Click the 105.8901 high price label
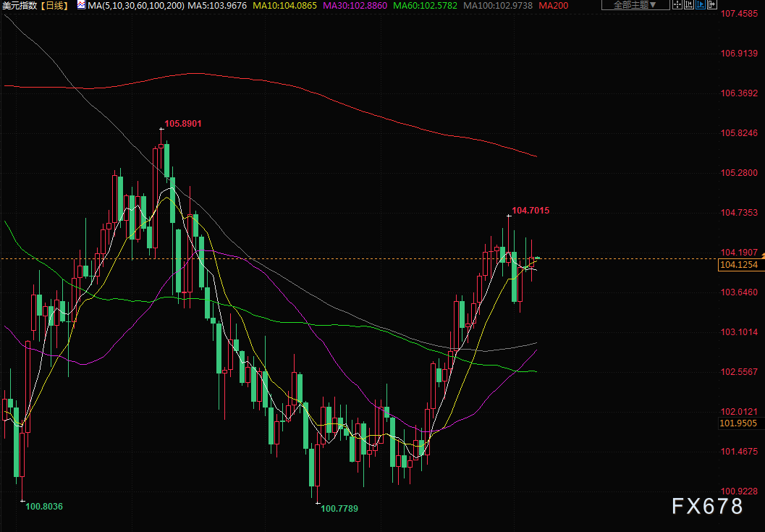765x532 pixels. (183, 124)
